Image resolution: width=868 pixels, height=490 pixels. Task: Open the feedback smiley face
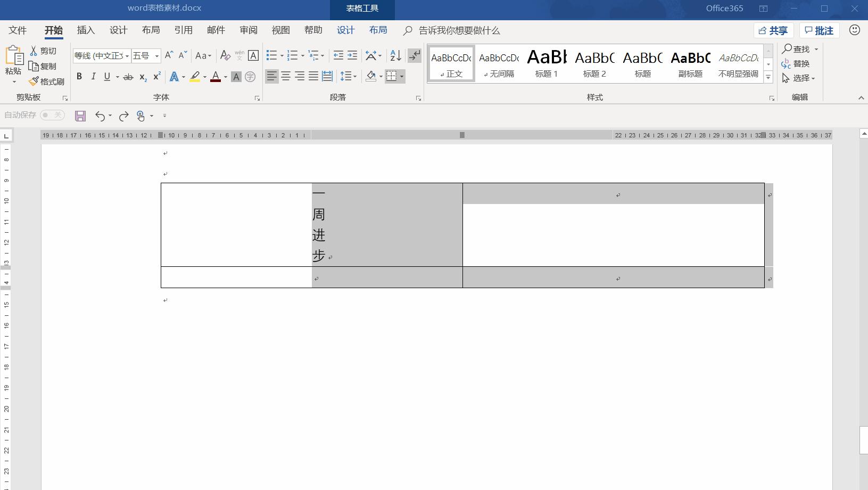pyautogui.click(x=855, y=30)
